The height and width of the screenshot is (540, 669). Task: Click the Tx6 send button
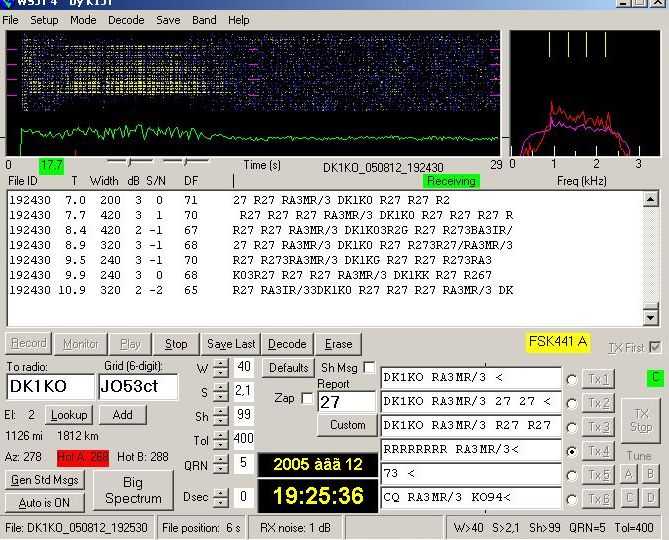598,499
